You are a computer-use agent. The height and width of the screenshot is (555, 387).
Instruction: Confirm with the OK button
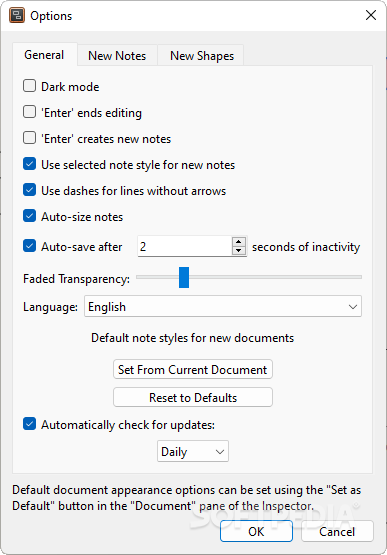256,531
